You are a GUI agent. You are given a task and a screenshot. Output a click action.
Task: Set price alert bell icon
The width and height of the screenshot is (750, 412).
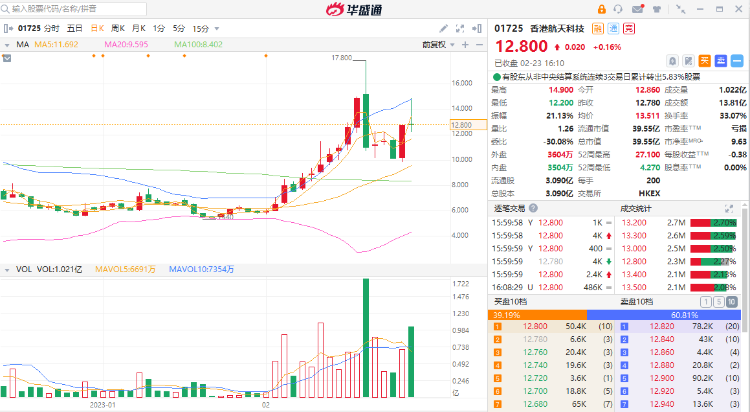pyautogui.click(x=673, y=61)
